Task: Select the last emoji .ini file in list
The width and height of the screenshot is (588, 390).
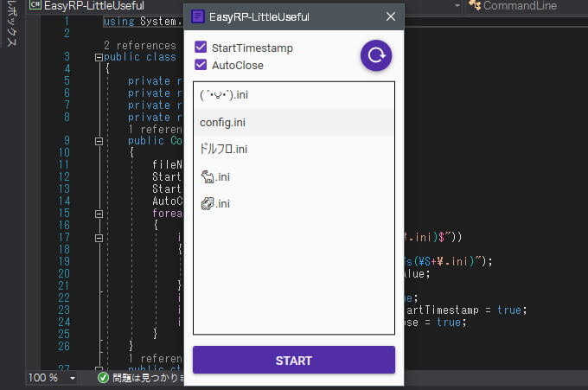Action: 293,204
